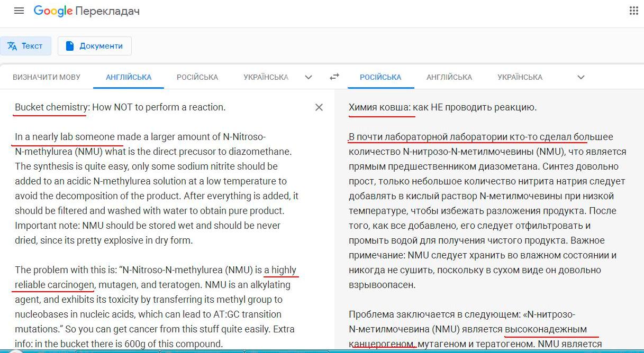This screenshot has height=353, width=644.
Task: Choose Визначити мову source option
Action: (47, 77)
